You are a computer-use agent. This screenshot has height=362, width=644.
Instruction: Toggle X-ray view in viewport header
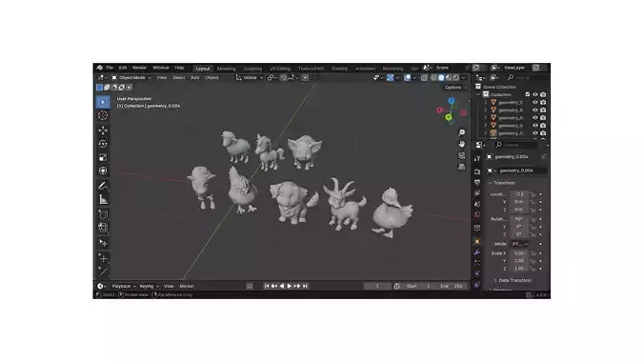click(424, 78)
